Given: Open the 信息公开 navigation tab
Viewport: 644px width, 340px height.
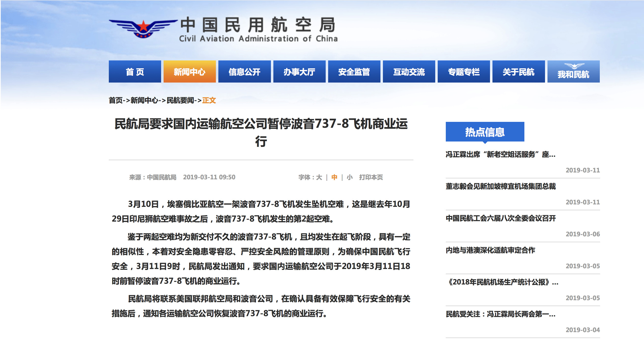Looking at the screenshot, I should tap(244, 71).
